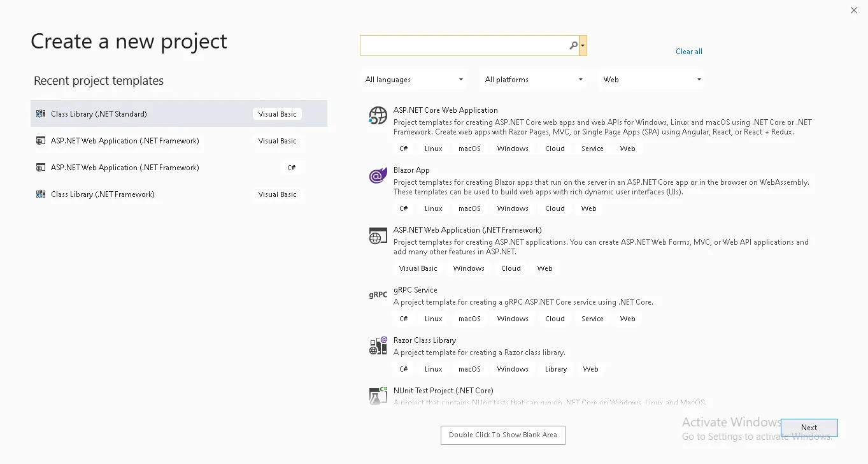This screenshot has width=868, height=464.
Task: Click the Cloud tag under gRPC Service
Action: coord(555,319)
